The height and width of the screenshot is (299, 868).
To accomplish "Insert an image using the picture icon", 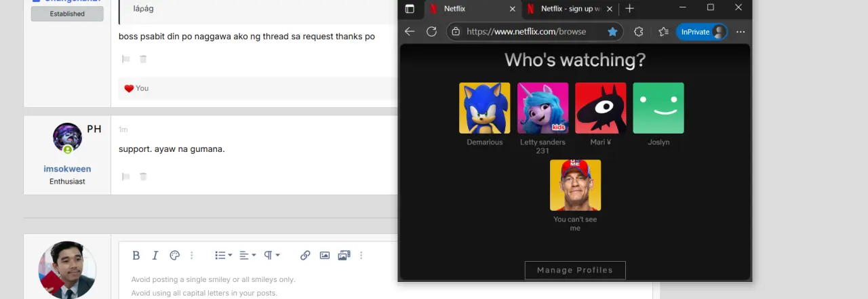I will (325, 256).
